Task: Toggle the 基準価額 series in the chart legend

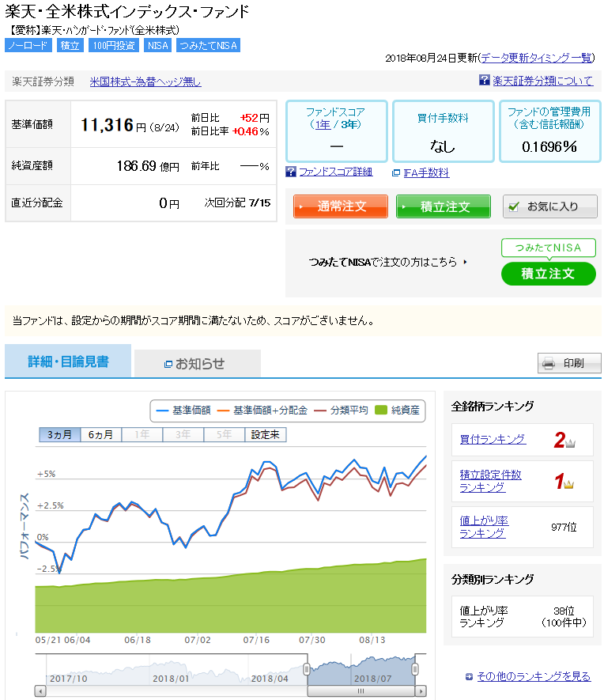Action: coord(183,411)
